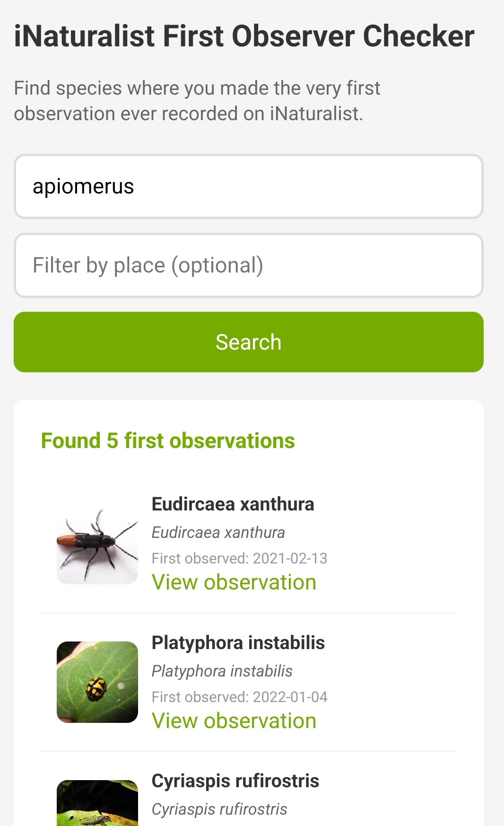Click the First observed 2022-01-04 date
The image size is (504, 826).
pyautogui.click(x=239, y=697)
